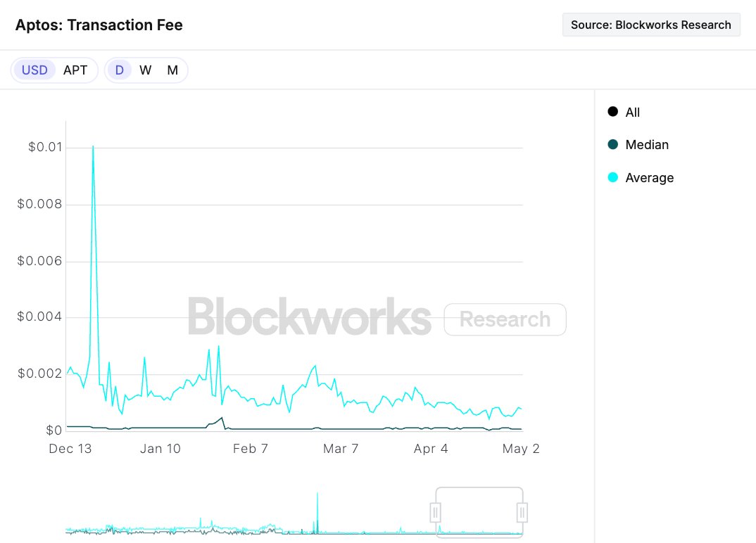Grab the right range selector handle
The height and width of the screenshot is (543, 756).
coord(522,512)
